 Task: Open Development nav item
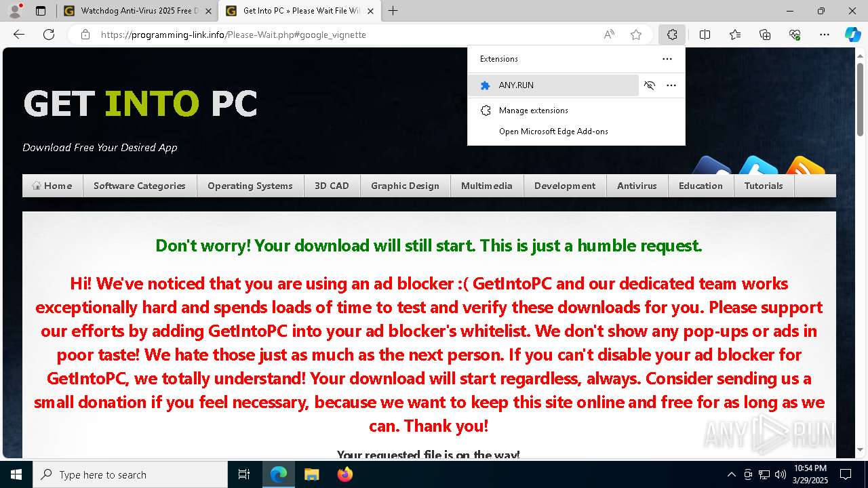(565, 186)
